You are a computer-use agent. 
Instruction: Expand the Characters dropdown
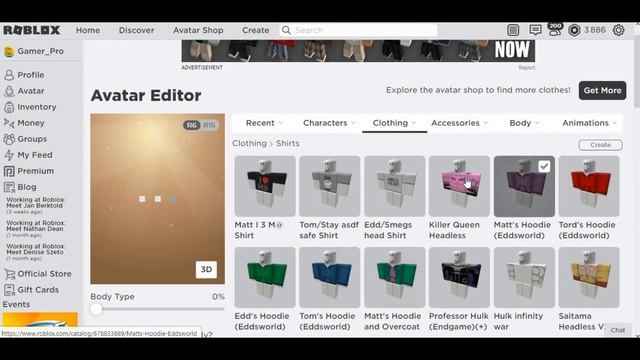point(329,123)
